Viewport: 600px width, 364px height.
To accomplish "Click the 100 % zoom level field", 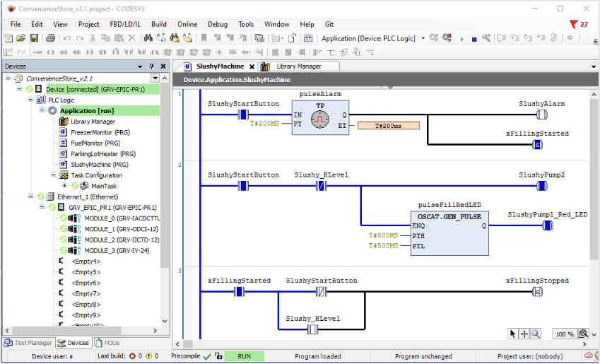I will pyautogui.click(x=564, y=334).
